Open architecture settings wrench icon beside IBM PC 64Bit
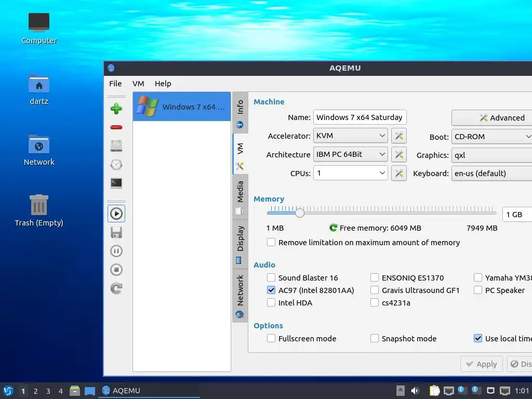This screenshot has height=399, width=532. click(398, 154)
